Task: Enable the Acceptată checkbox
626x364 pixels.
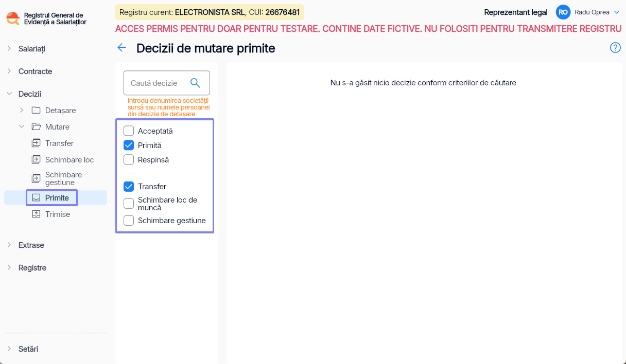Action: (x=129, y=131)
